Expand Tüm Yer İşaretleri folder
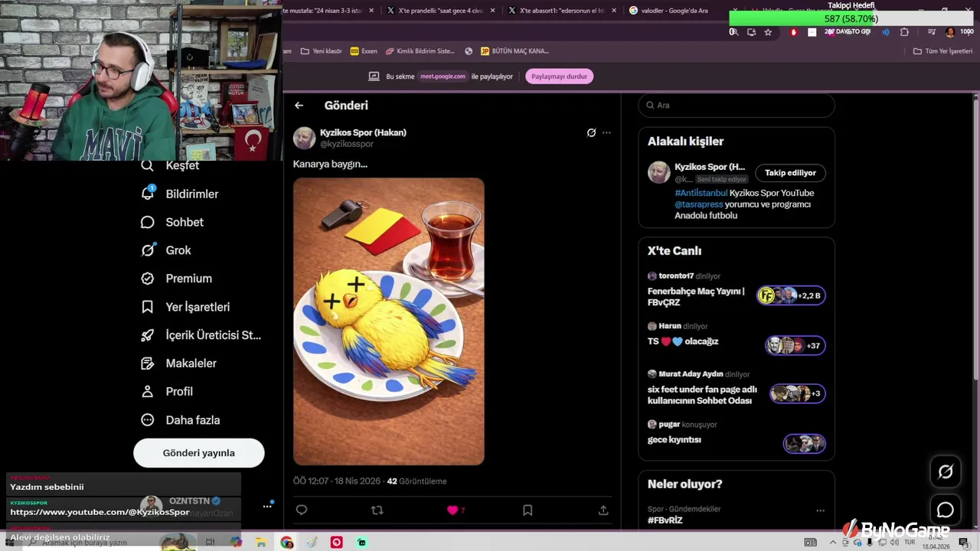 (943, 51)
